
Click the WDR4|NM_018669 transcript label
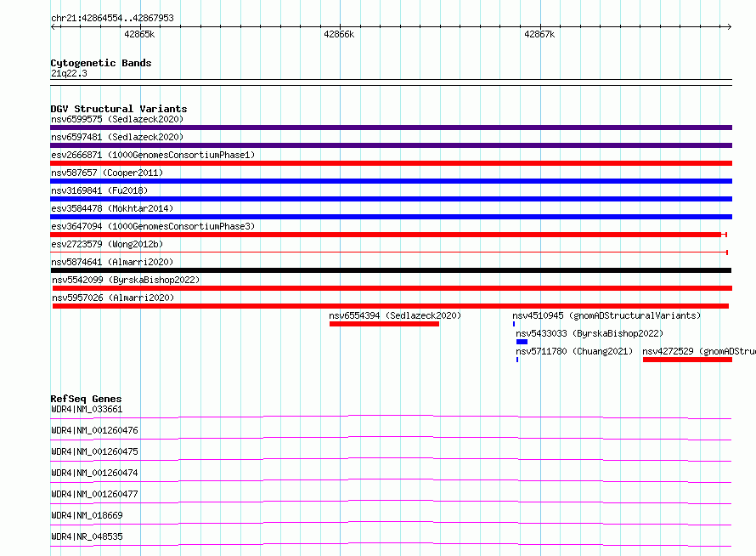click(87, 515)
